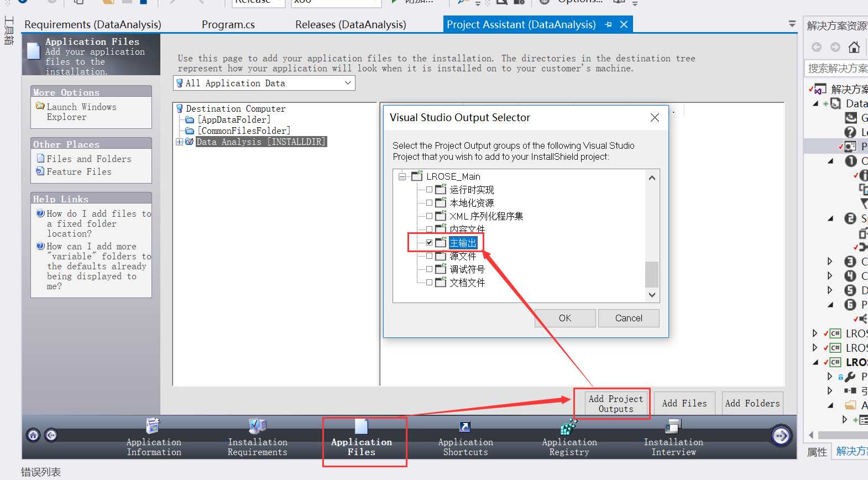Uncheck the 主输出 output checkbox
This screenshot has height=480, width=868.
click(x=429, y=242)
